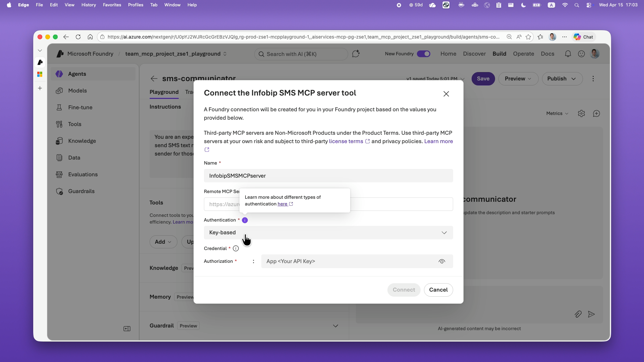Viewport: 644px width, 362px height.
Task: Open the History menu
Action: [x=88, y=5]
